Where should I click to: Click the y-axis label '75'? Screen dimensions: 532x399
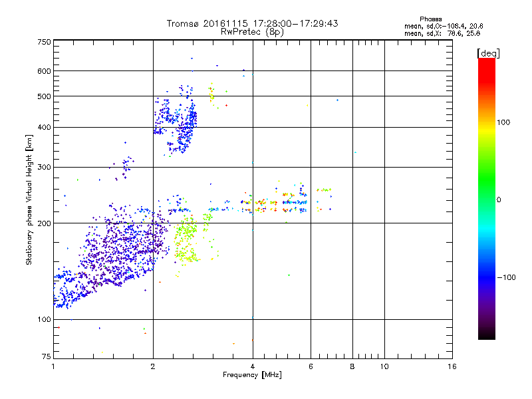click(47, 356)
